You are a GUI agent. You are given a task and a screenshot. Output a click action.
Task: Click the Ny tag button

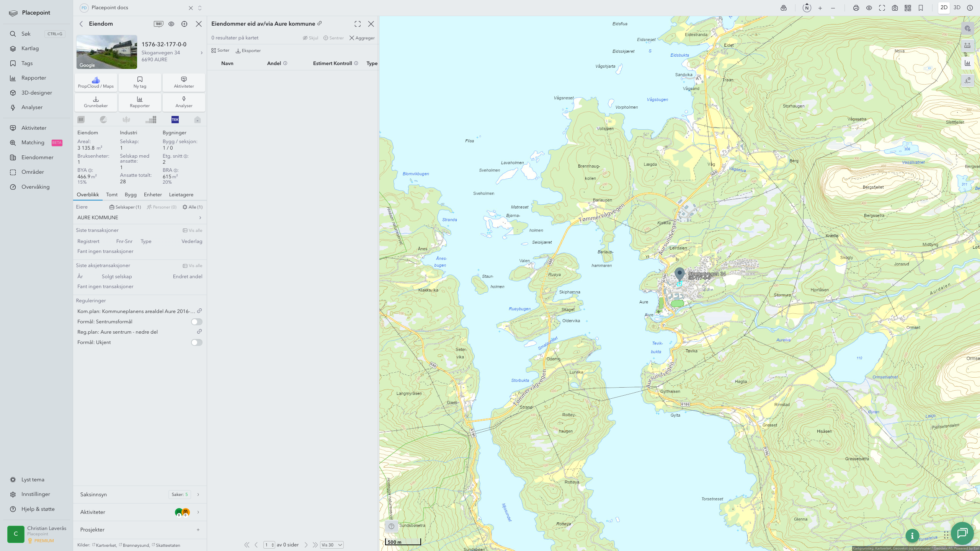(140, 83)
